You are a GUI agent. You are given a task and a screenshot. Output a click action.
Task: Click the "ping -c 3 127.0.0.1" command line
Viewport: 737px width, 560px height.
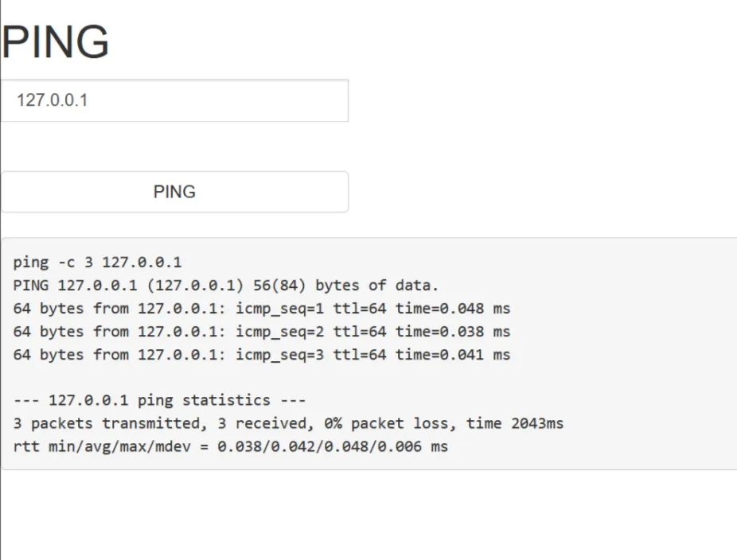click(97, 262)
